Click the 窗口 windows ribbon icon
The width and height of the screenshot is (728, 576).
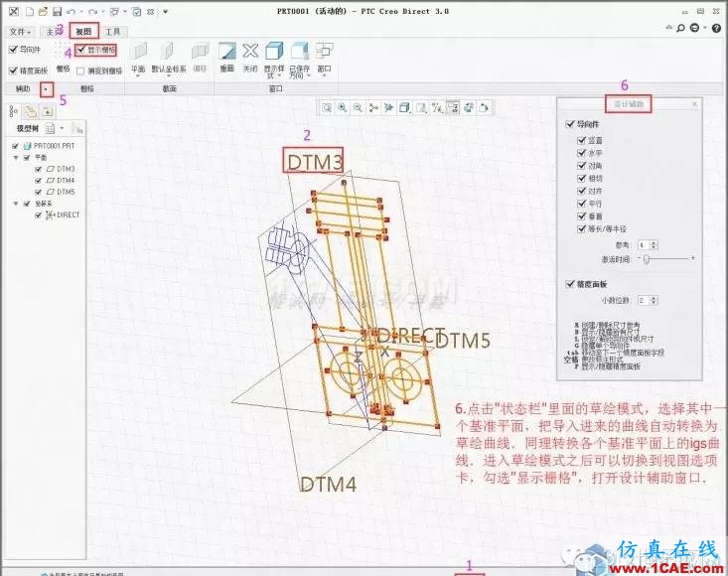coord(324,50)
